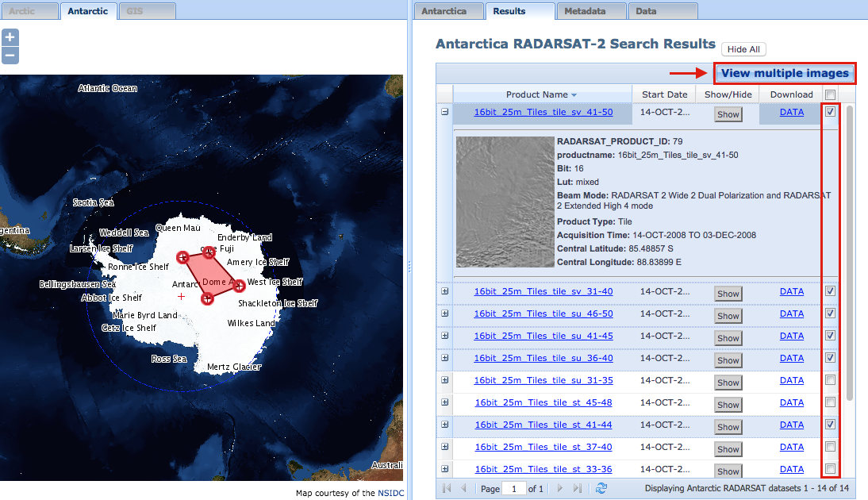Enable download for 16bit_25m_Tiles_tile_sv_31-35
Image resolution: width=868 pixels, height=500 pixels.
(830, 379)
